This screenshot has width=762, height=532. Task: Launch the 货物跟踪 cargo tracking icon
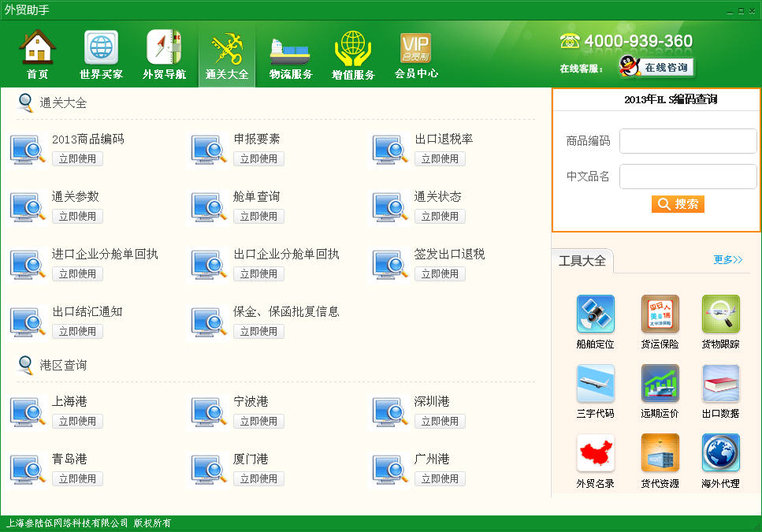pos(721,314)
